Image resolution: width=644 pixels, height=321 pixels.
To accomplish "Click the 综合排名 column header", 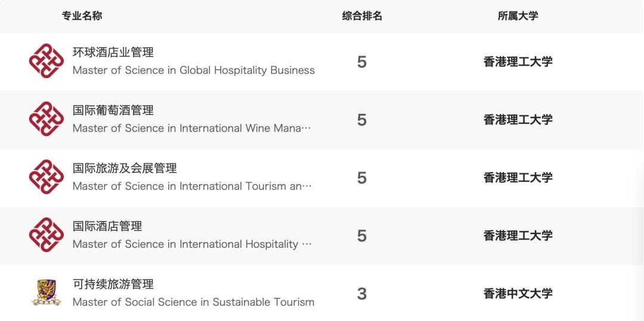I will point(362,16).
